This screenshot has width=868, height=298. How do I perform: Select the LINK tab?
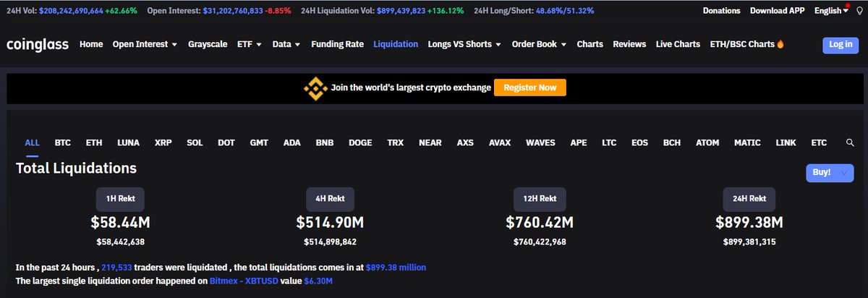[x=786, y=143]
